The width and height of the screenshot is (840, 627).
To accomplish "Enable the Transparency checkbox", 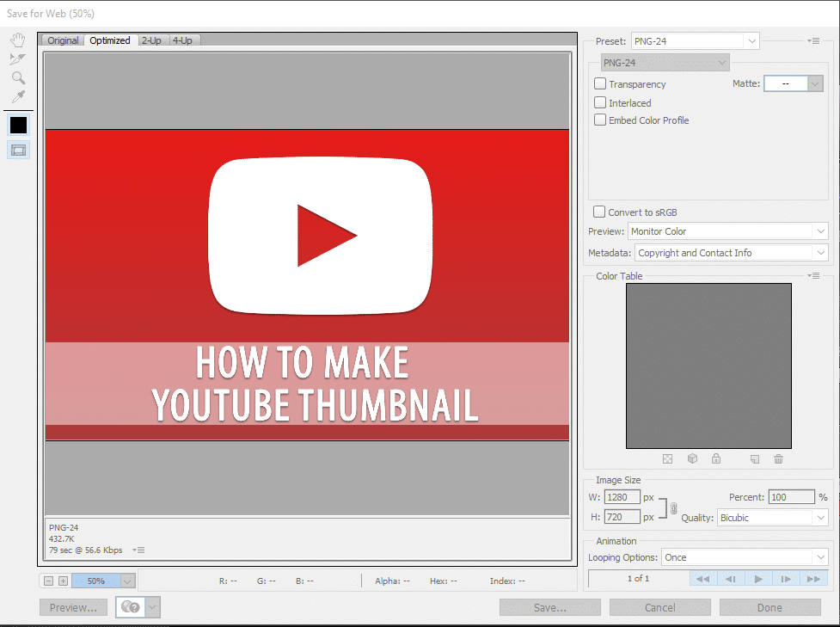I will (600, 83).
